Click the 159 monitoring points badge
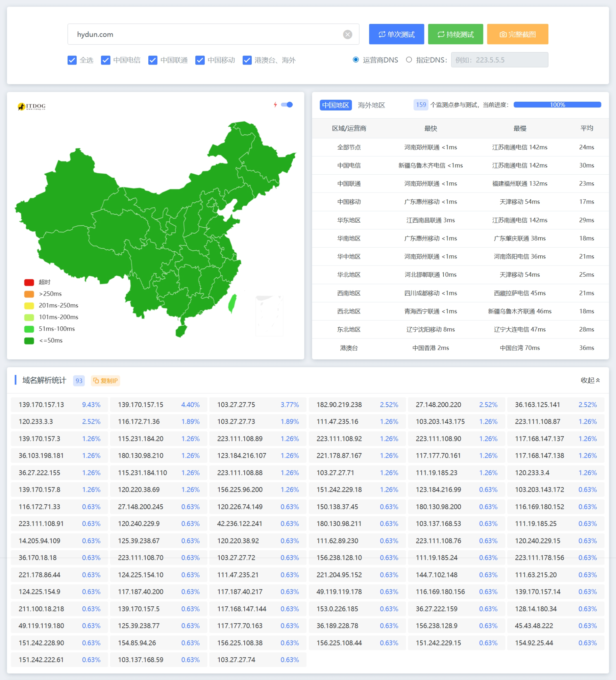This screenshot has width=616, height=680. [x=421, y=105]
